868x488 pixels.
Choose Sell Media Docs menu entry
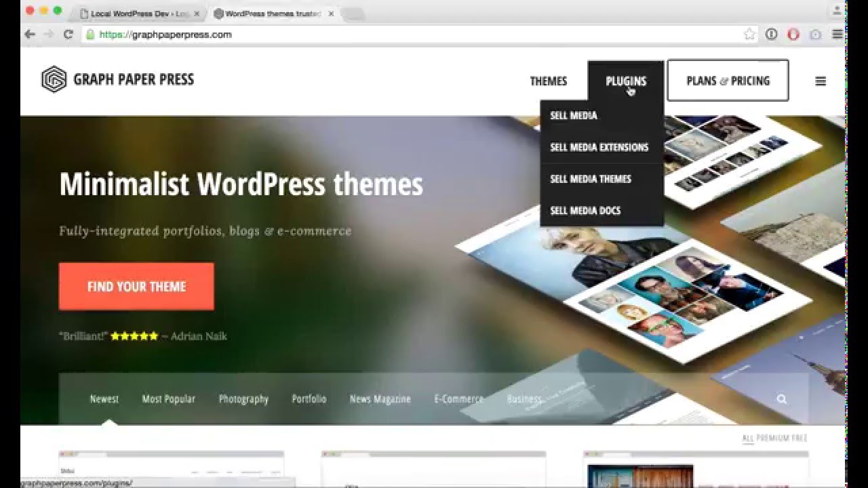(585, 211)
